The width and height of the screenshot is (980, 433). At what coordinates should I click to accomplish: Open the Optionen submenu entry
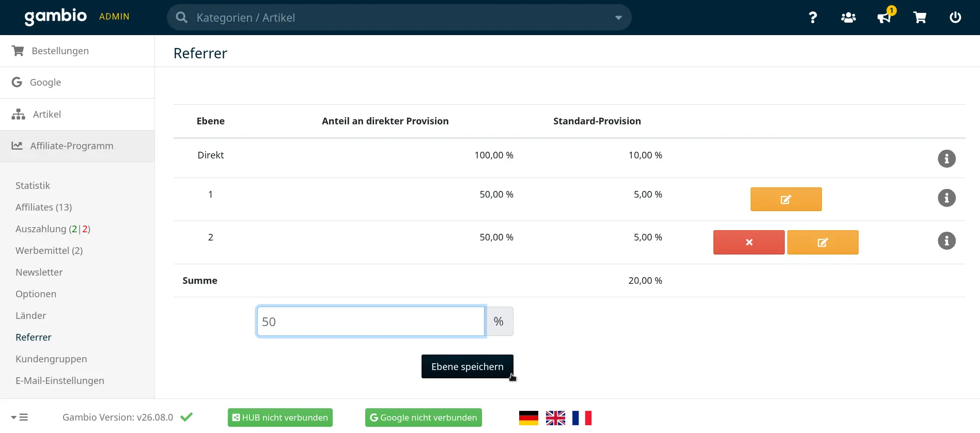pos(36,294)
